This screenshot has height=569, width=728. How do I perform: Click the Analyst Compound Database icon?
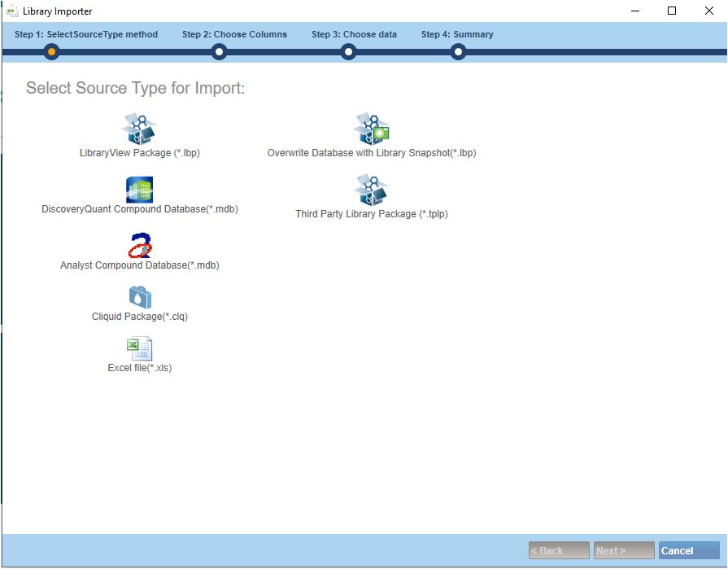140,245
